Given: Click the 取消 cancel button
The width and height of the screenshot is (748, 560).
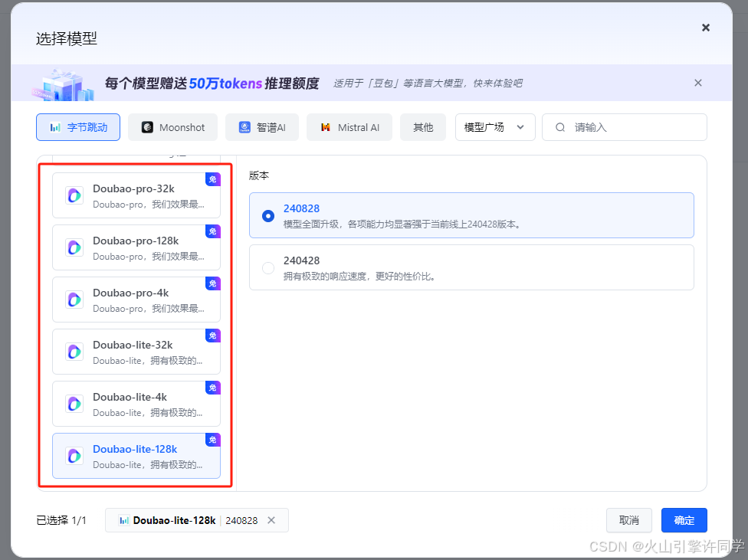Looking at the screenshot, I should (x=628, y=520).
